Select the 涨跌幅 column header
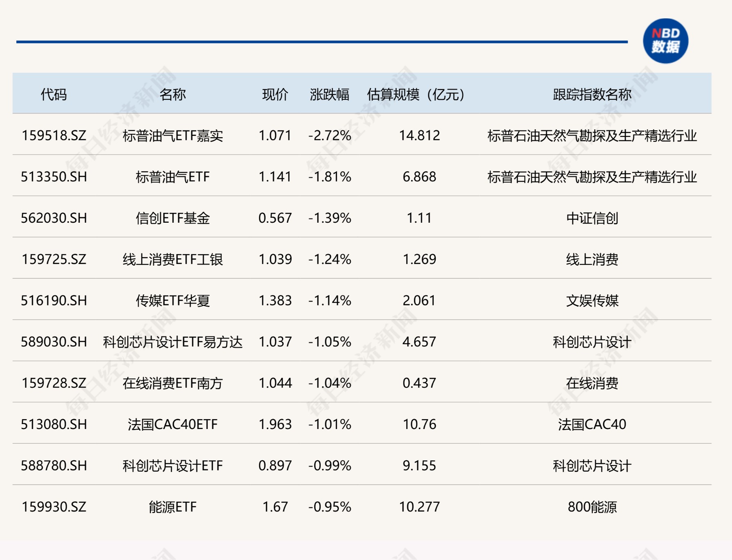Viewport: 732px width, 560px height. tap(330, 95)
